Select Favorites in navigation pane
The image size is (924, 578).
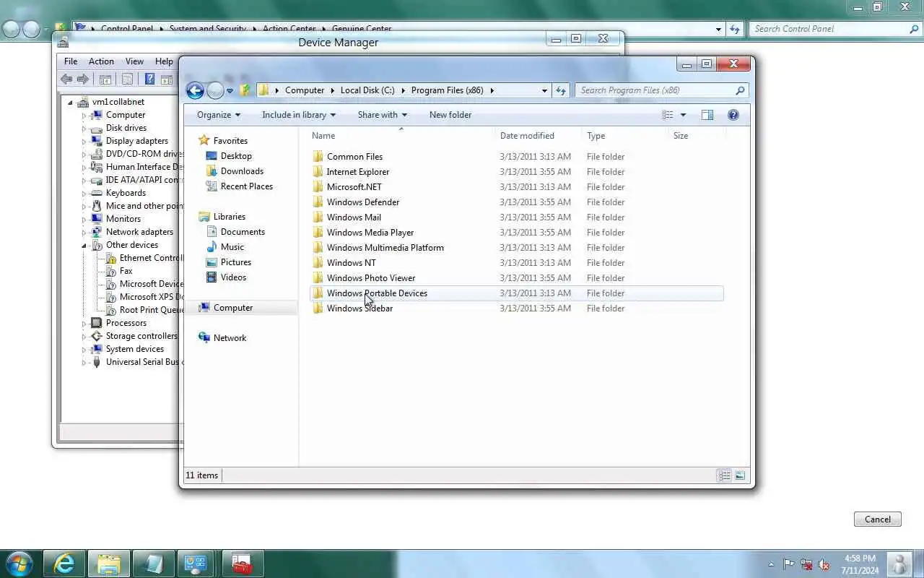click(x=230, y=141)
